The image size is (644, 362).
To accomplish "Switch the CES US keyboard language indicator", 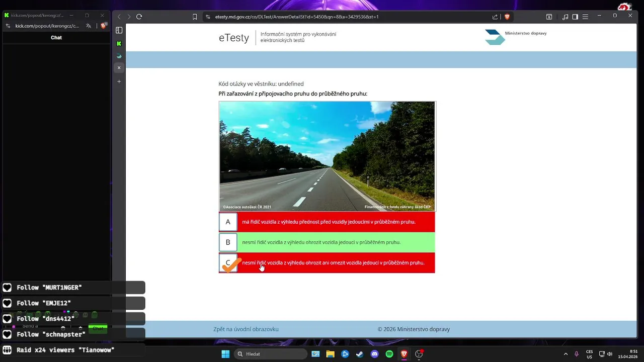I will coord(589,354).
